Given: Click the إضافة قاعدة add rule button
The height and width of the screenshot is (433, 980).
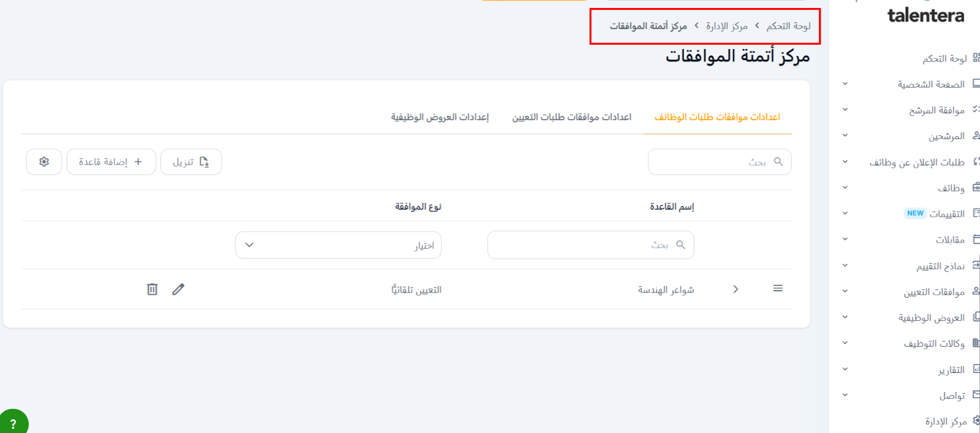Looking at the screenshot, I should [111, 162].
